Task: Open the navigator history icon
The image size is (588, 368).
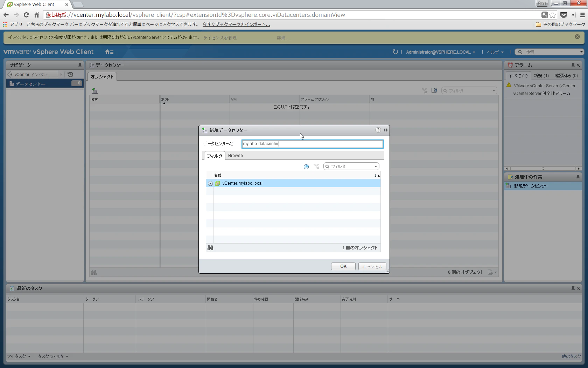Action: (70, 74)
